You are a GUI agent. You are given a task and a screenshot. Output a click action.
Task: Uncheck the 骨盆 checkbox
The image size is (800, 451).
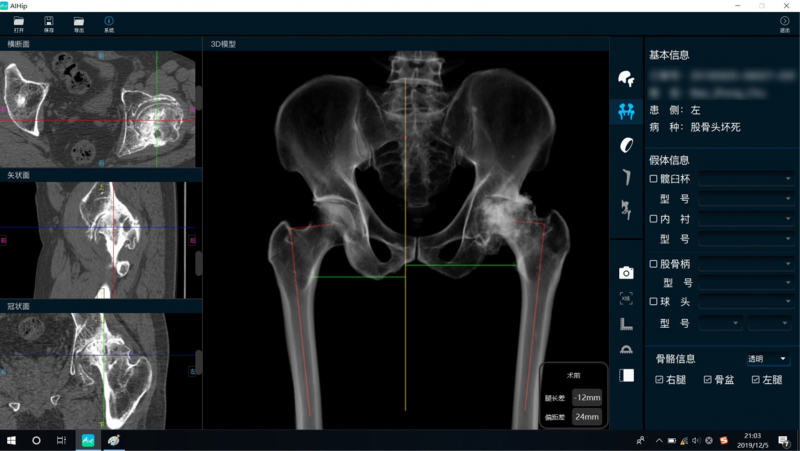(708, 380)
